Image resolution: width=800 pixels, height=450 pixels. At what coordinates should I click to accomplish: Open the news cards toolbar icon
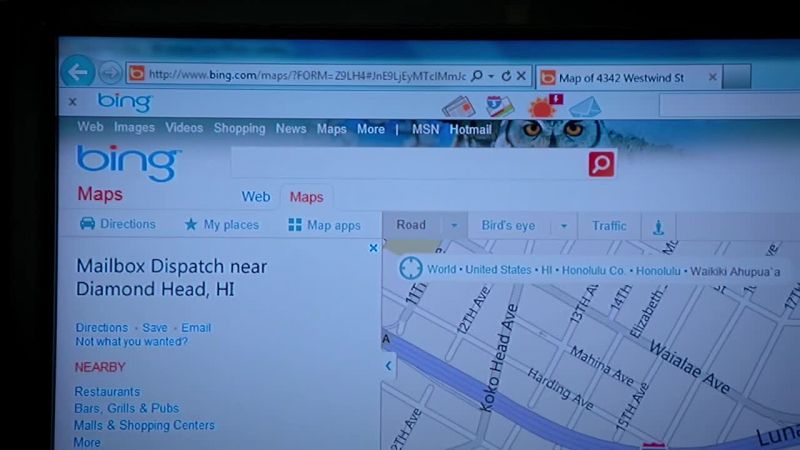(458, 107)
